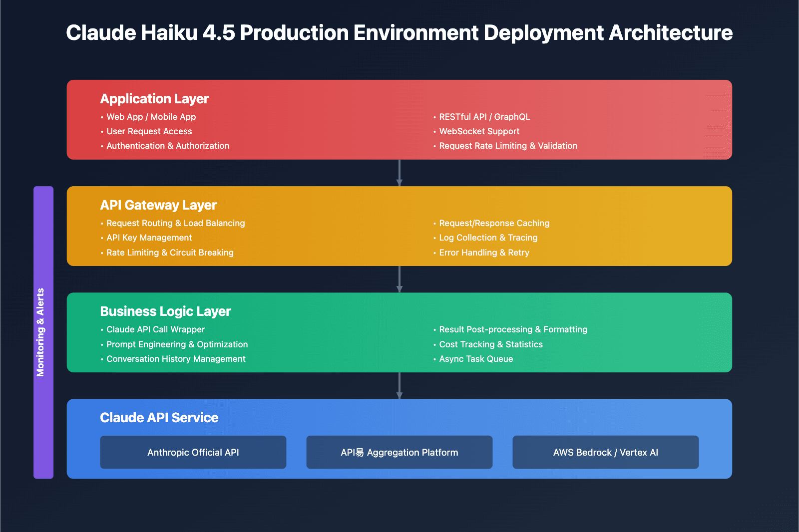Click the Web App / Mobile App item
799x532 pixels.
pos(151,117)
